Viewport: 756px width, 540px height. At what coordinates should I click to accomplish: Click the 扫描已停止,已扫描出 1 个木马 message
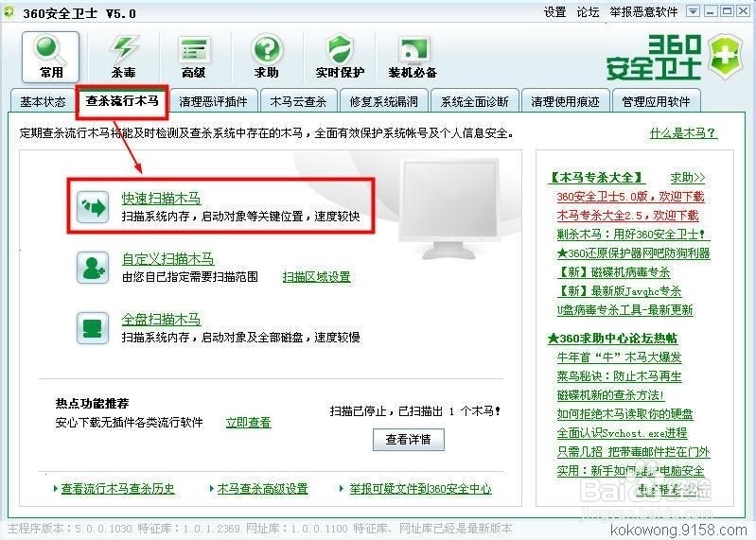click(415, 410)
